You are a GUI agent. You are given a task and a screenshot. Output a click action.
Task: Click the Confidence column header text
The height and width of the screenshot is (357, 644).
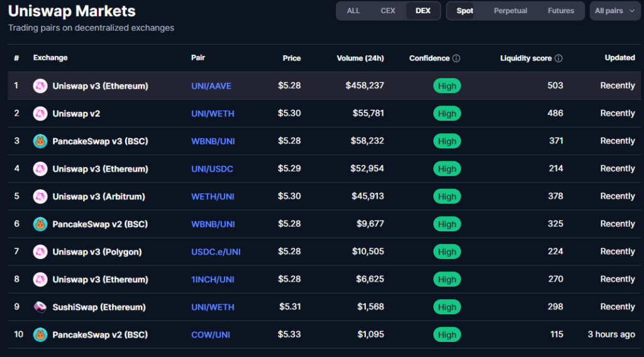point(429,58)
